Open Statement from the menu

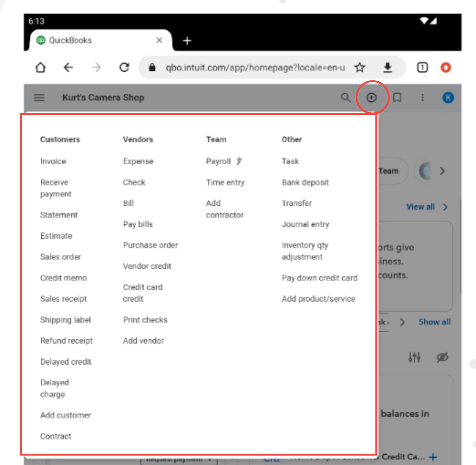tap(59, 215)
